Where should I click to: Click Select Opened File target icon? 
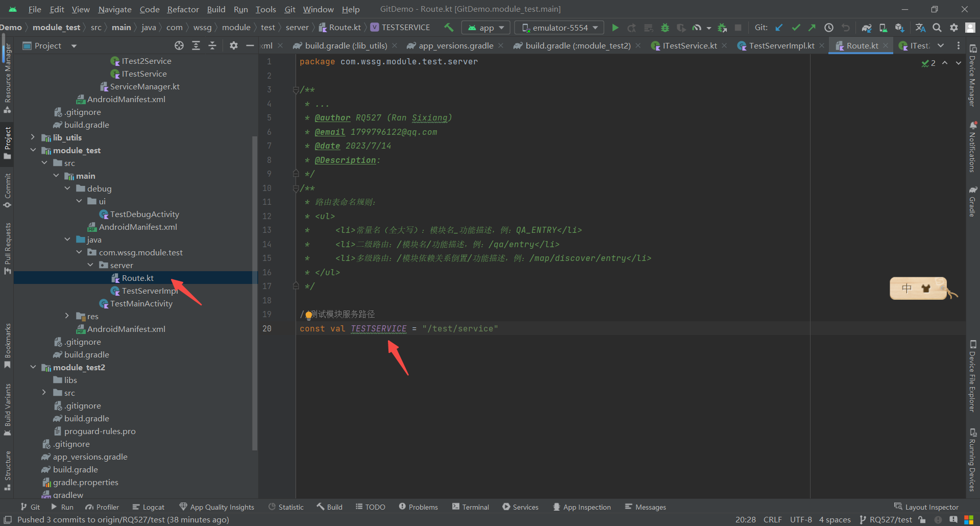click(179, 46)
